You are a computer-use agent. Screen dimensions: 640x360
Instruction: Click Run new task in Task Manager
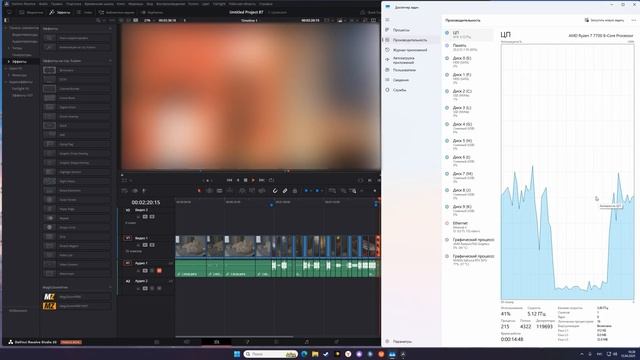604,20
